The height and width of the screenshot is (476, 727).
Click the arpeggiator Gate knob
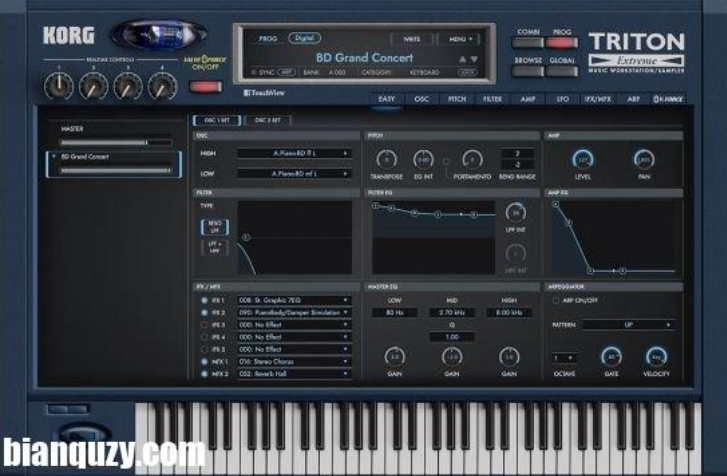click(612, 357)
